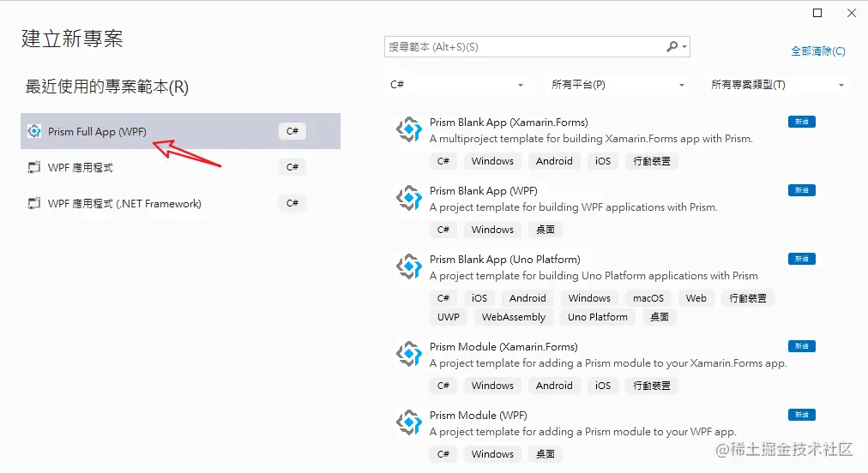The height and width of the screenshot is (473, 868).
Task: Click the macOS tag under Uno Platform template
Action: pyautogui.click(x=648, y=298)
